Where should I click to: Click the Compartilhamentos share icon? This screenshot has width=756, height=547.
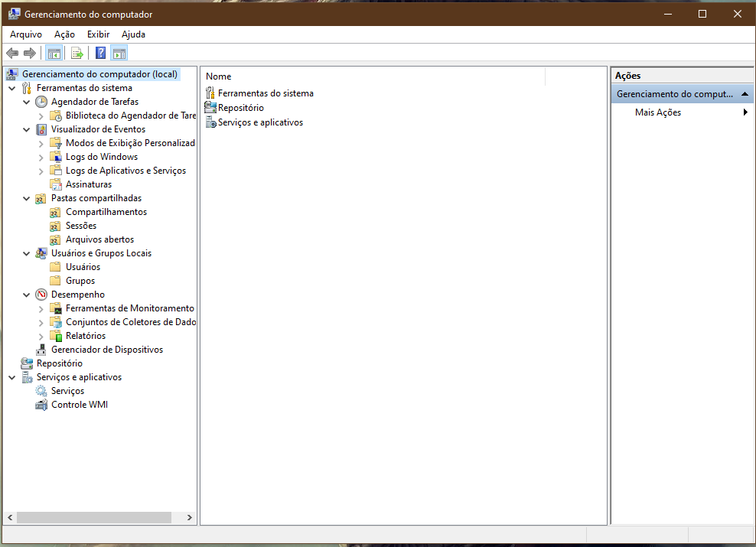tap(56, 212)
